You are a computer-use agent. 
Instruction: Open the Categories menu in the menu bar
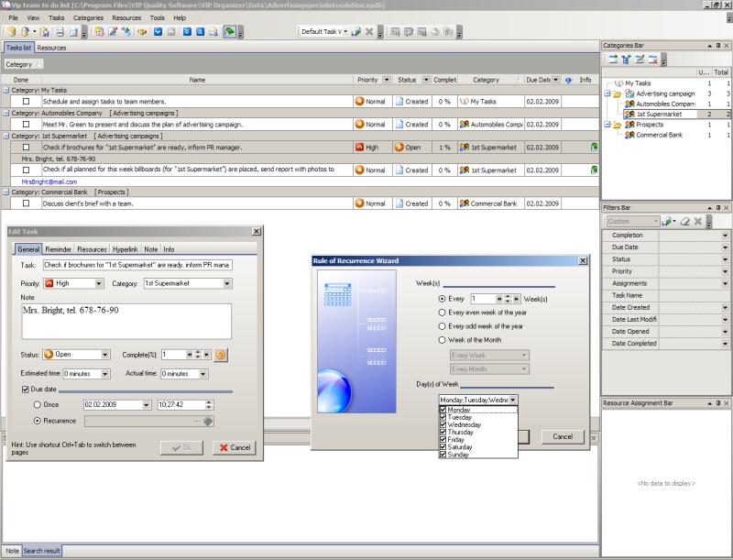(x=88, y=17)
